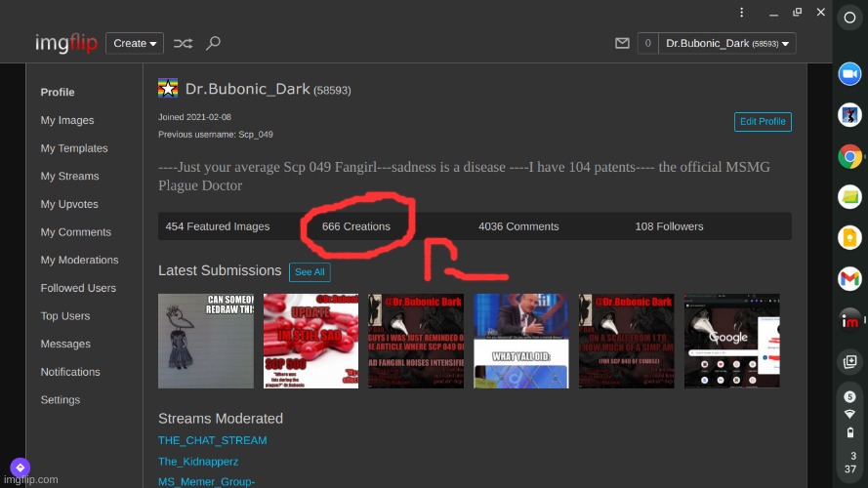Open the red pills SCP 500 thumbnail
This screenshot has height=488, width=868.
point(311,341)
